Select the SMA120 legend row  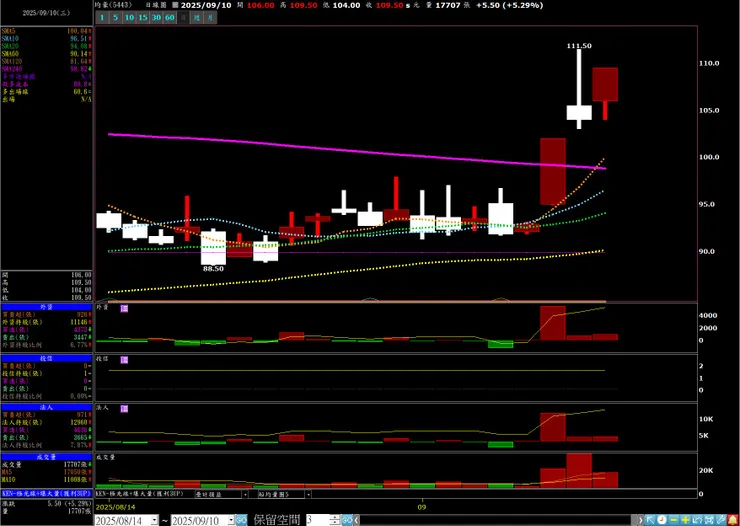[46, 61]
